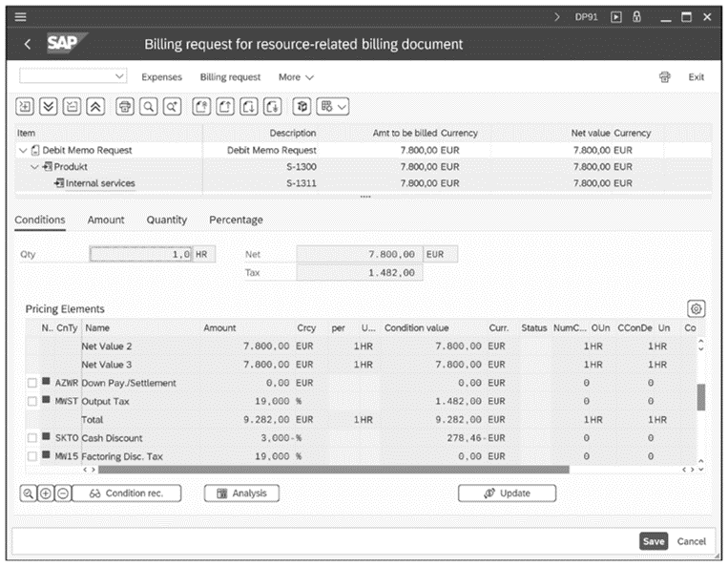The width and height of the screenshot is (728, 567).
Task: Click the find magnifier toolbar icon
Action: 149,106
